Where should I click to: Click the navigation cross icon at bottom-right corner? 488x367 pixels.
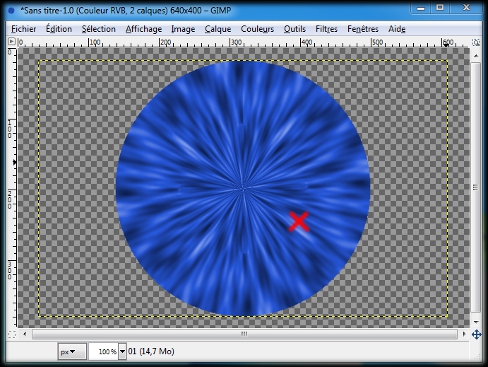tap(476, 334)
